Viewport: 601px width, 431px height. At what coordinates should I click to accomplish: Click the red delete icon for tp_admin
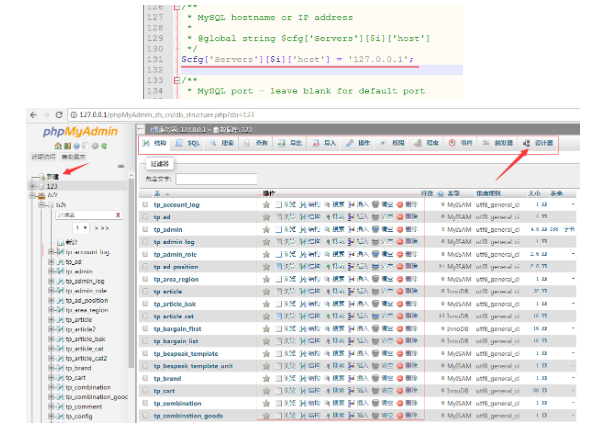(400, 229)
